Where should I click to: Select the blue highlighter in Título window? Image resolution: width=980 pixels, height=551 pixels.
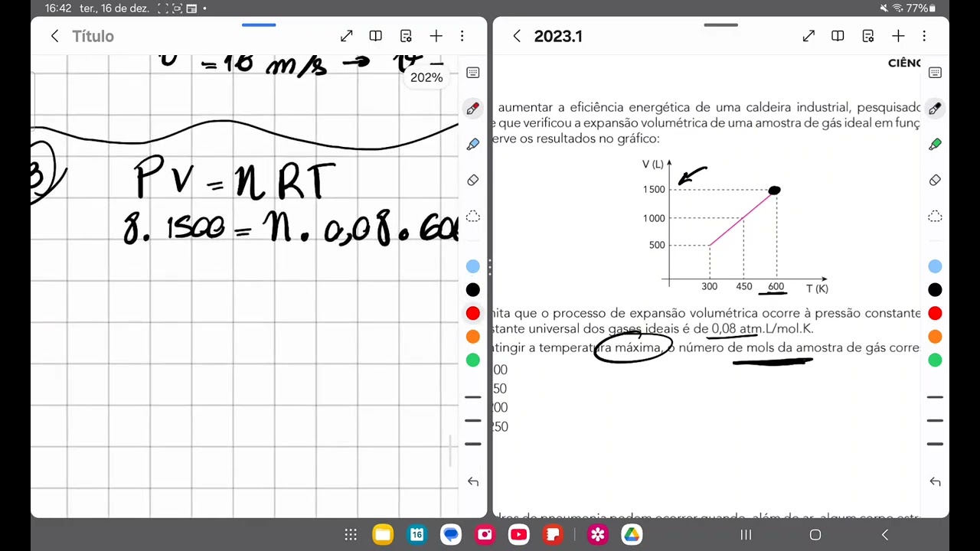[473, 144]
